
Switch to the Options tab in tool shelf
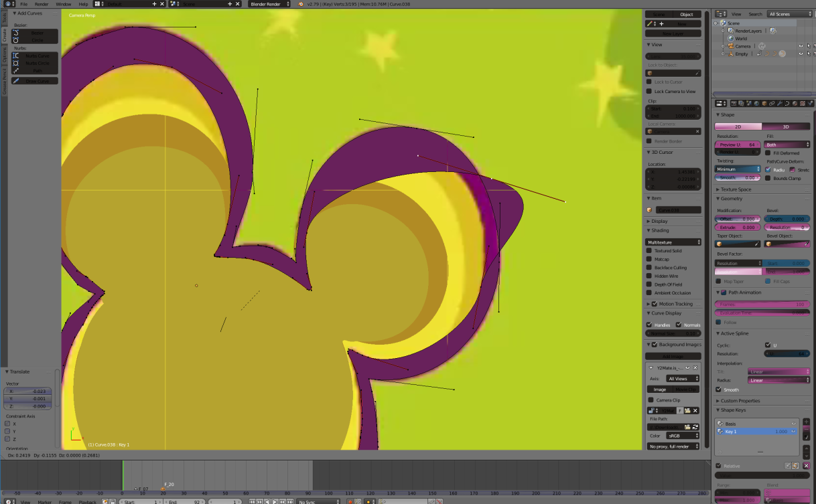click(3, 56)
